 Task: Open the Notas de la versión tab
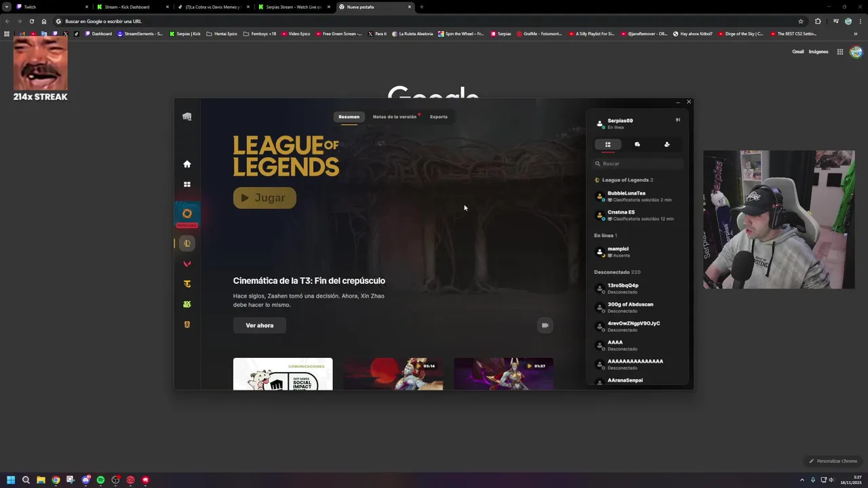395,117
